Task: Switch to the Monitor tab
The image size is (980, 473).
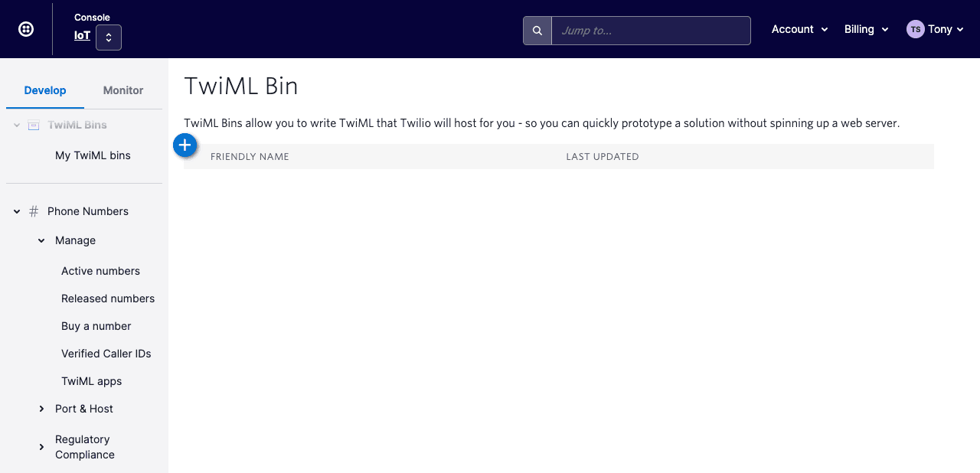Action: click(122, 90)
